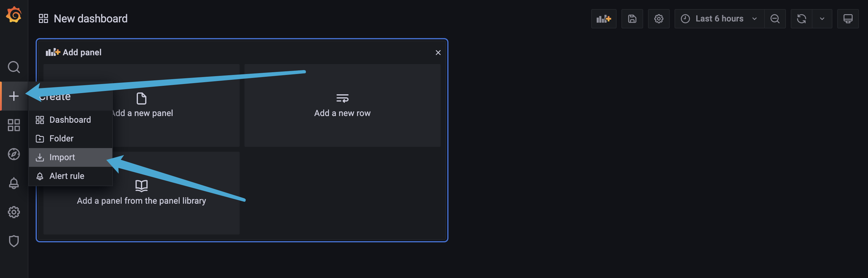Screen dimensions: 868x278
Task: Click the Create plus icon in sidebar
Action: pyautogui.click(x=14, y=96)
